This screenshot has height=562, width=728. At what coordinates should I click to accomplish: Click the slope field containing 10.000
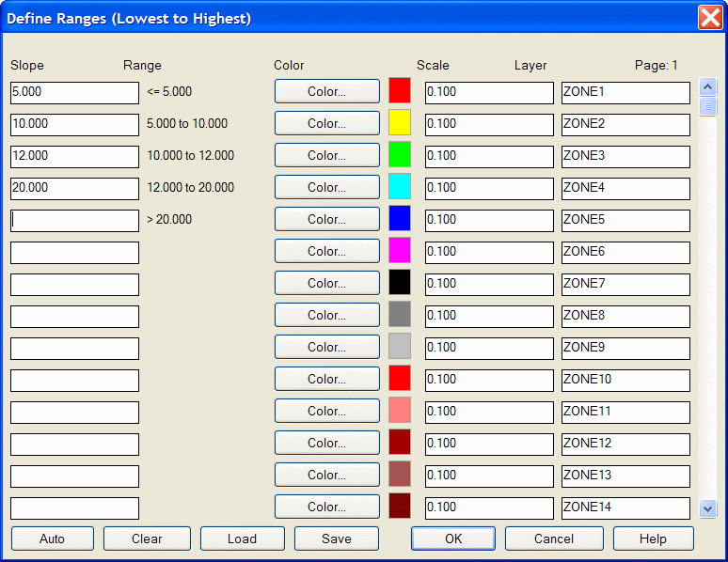(x=74, y=124)
